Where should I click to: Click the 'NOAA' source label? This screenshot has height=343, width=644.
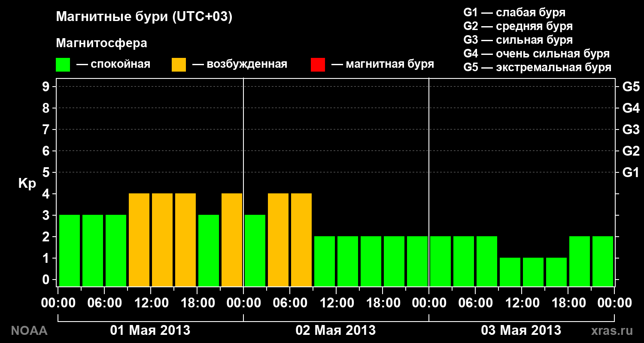tap(29, 331)
